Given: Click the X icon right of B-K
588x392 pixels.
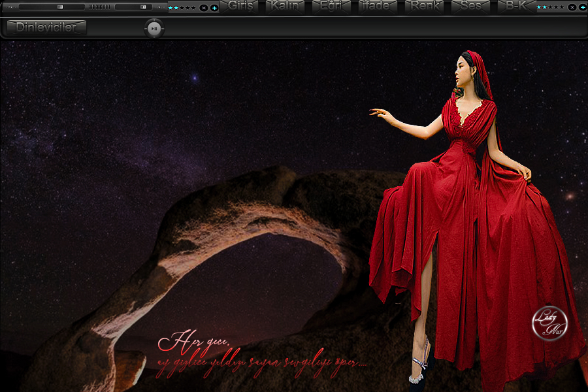Looking at the screenshot, I should (572, 7).
